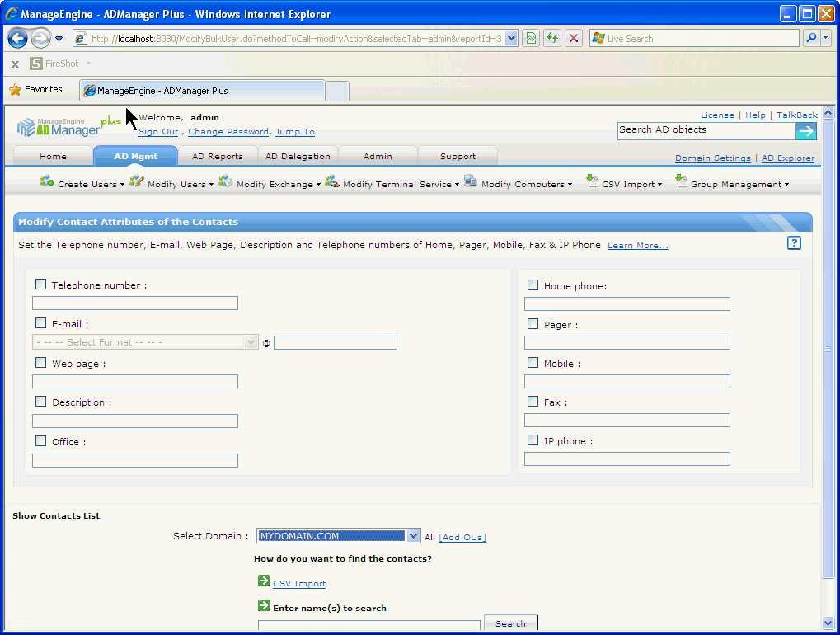Check the Fax checkbox
This screenshot has width=840, height=635.
[533, 401]
